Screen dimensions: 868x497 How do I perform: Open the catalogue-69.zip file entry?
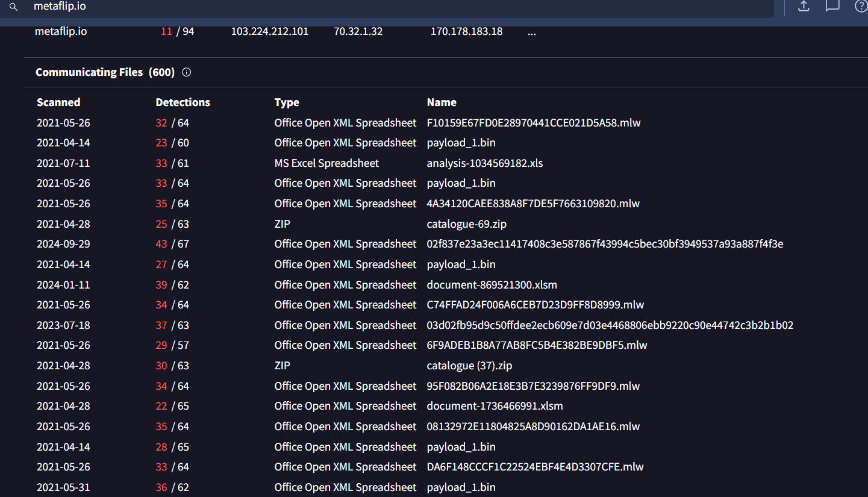(466, 224)
